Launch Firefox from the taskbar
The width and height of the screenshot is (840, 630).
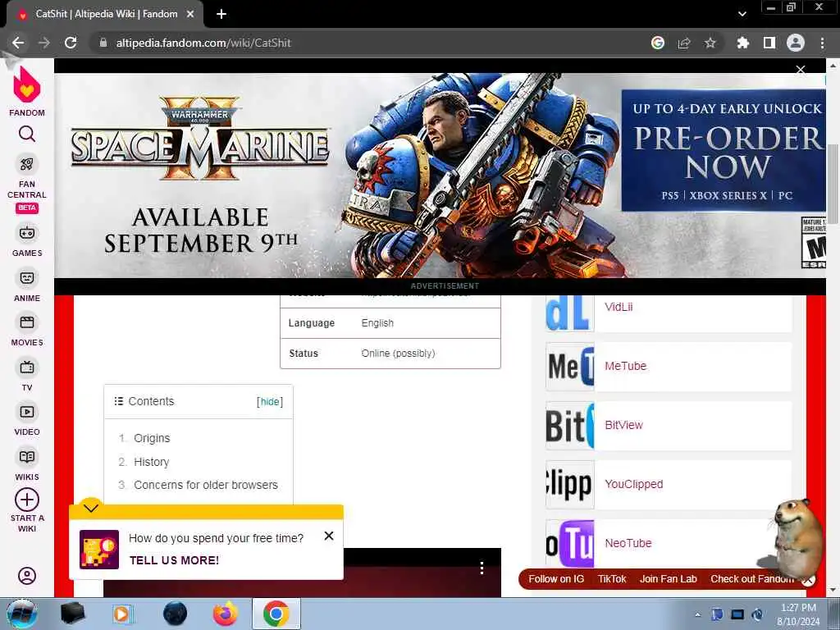click(226, 614)
